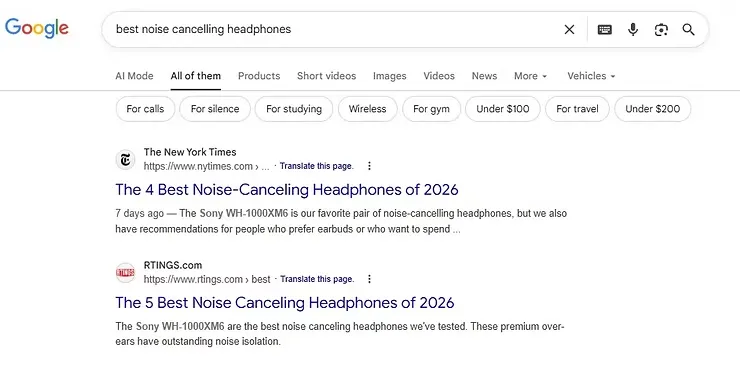Switch to Videos tab
The height and width of the screenshot is (366, 740).
[x=439, y=76]
